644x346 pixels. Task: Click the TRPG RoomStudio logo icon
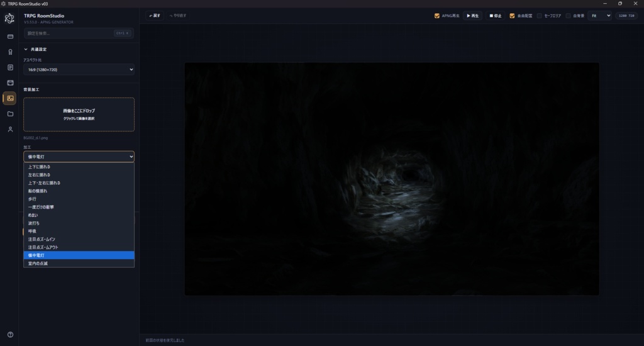(x=9, y=18)
